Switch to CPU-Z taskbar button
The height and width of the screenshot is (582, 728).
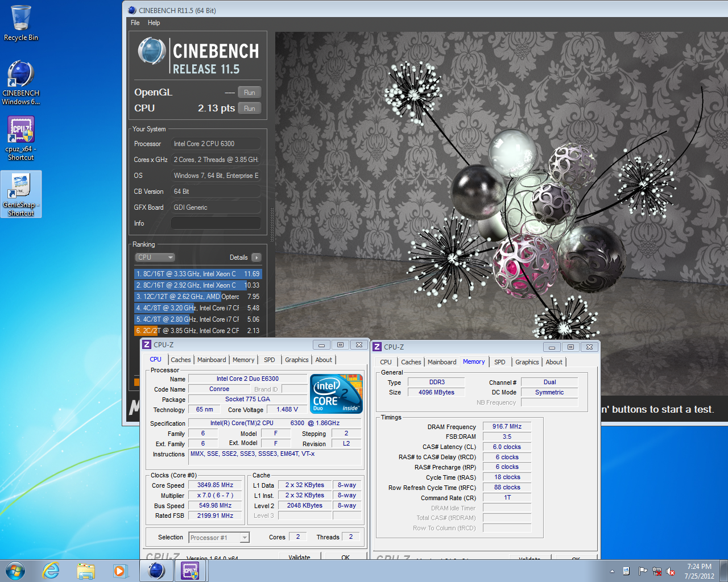pyautogui.click(x=190, y=571)
